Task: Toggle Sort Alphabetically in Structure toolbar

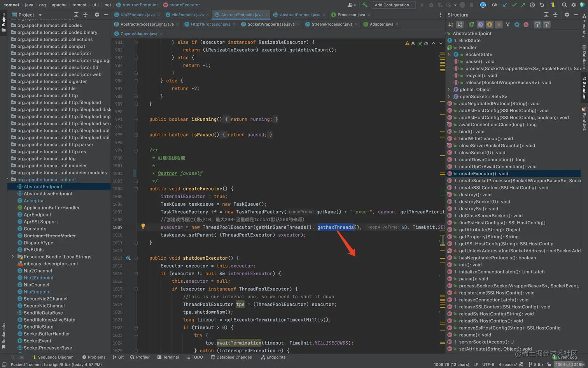Action: [x=460, y=25]
